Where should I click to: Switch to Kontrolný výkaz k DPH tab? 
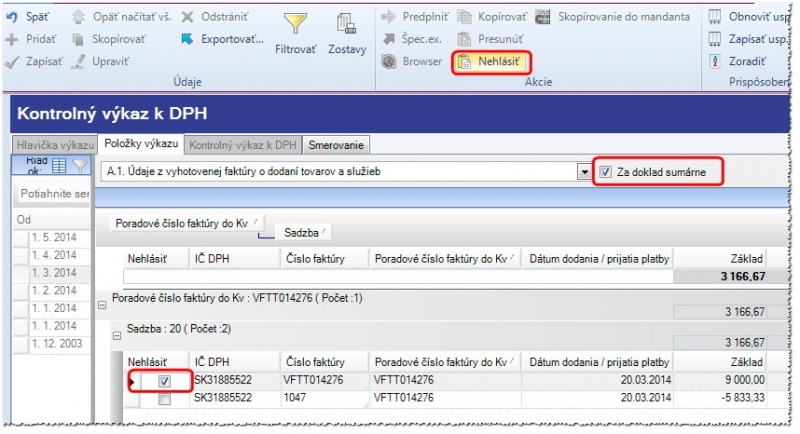click(x=243, y=145)
